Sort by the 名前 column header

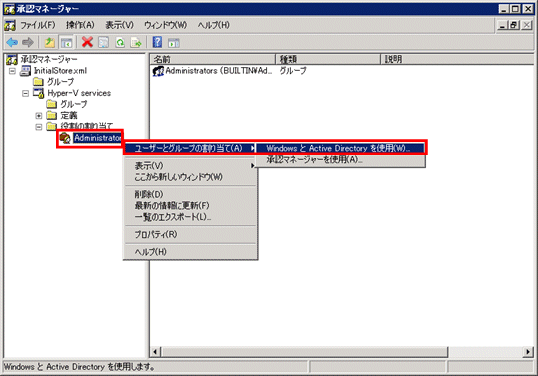click(x=213, y=59)
